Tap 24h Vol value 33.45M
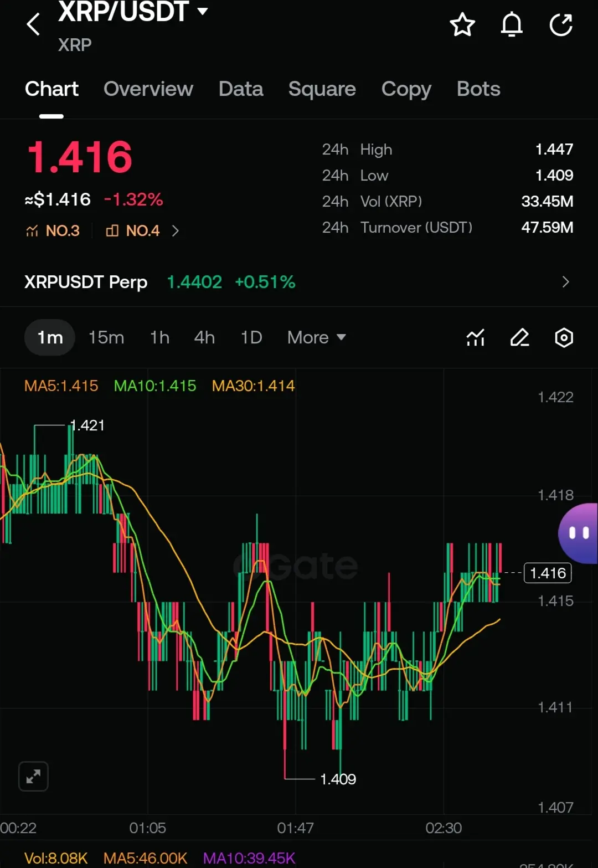The width and height of the screenshot is (598, 868). (x=547, y=202)
